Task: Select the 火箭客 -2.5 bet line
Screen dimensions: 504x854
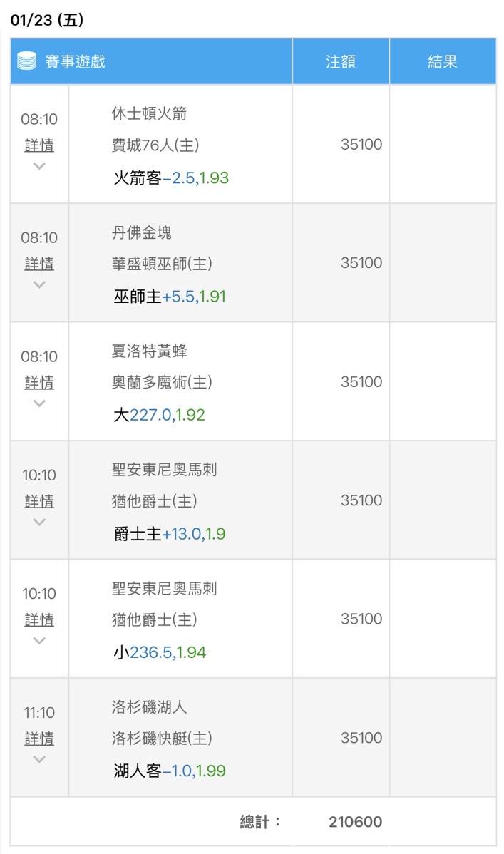Action: click(x=171, y=178)
